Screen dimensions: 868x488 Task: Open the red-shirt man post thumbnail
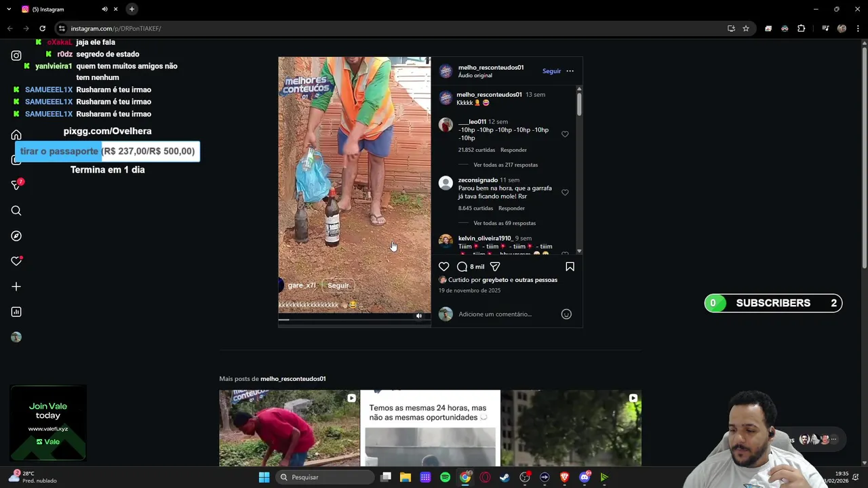pos(290,428)
